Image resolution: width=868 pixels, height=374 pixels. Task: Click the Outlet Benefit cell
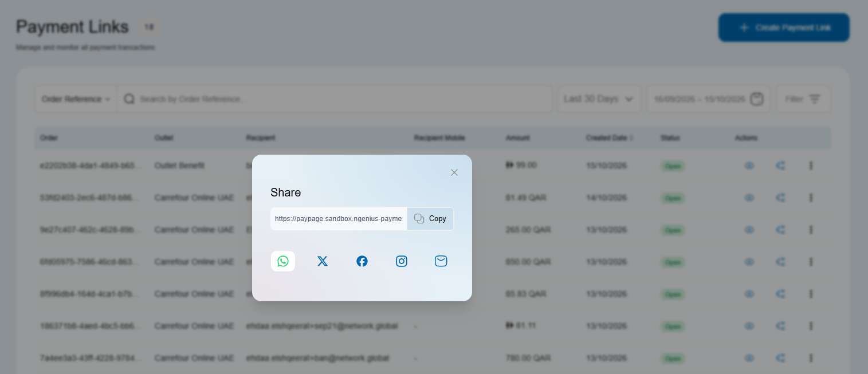tap(179, 166)
